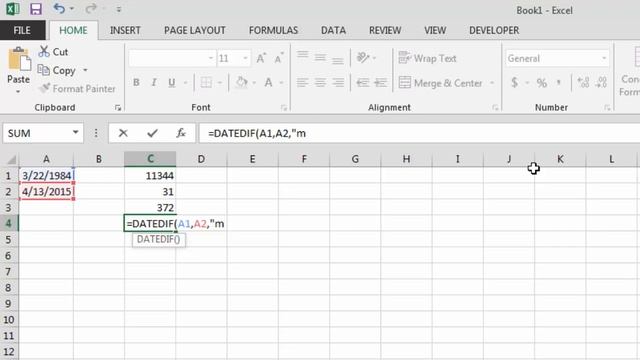The height and width of the screenshot is (360, 640).
Task: Click the Paste clipboard icon
Action: click(19, 60)
